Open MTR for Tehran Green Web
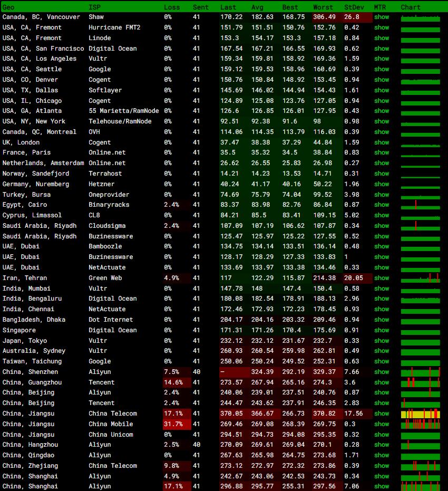The image size is (448, 491). coord(382,278)
